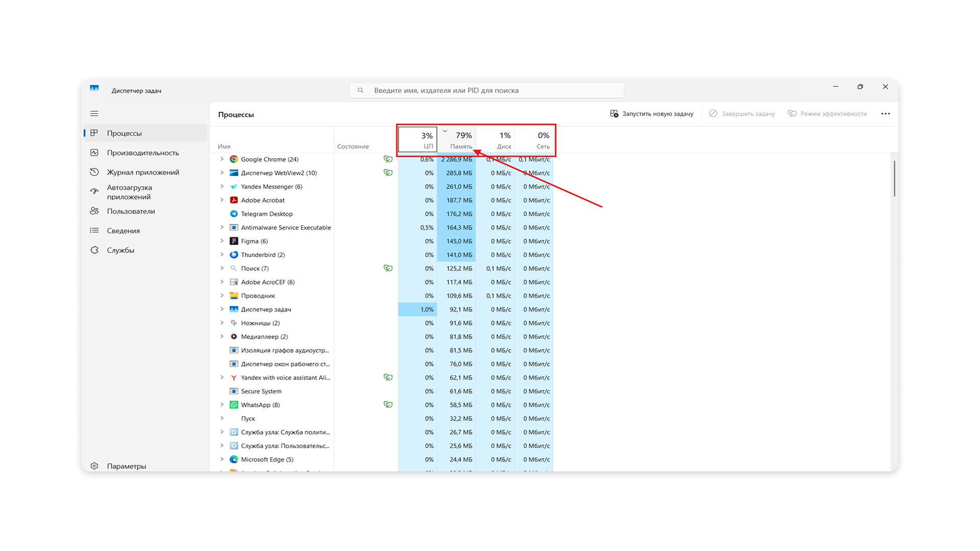Open the Службы section
Screen dimensions: 980x551
[x=145, y=250]
